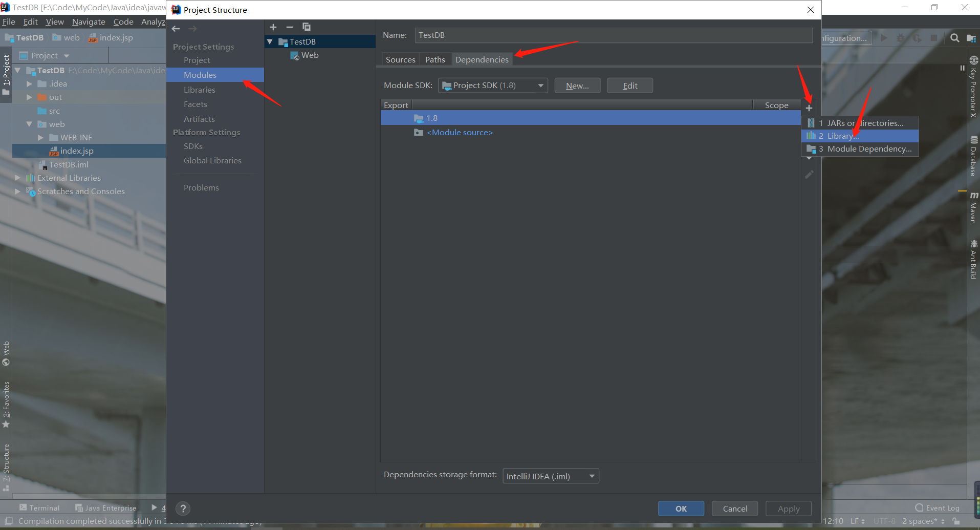Click the Run triangle icon in main toolbar

click(884, 38)
